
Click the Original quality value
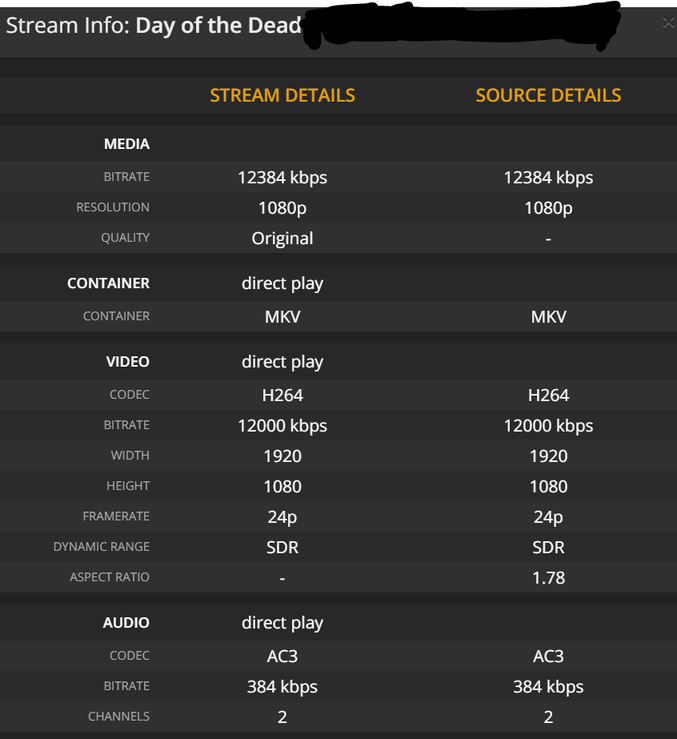click(x=282, y=238)
